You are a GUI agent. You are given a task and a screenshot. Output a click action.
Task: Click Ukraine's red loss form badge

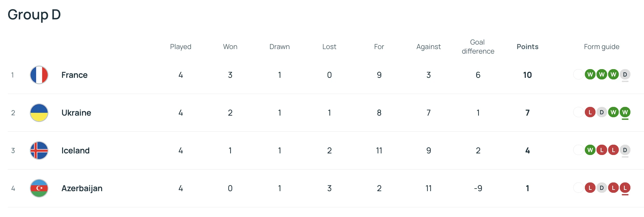tap(590, 112)
